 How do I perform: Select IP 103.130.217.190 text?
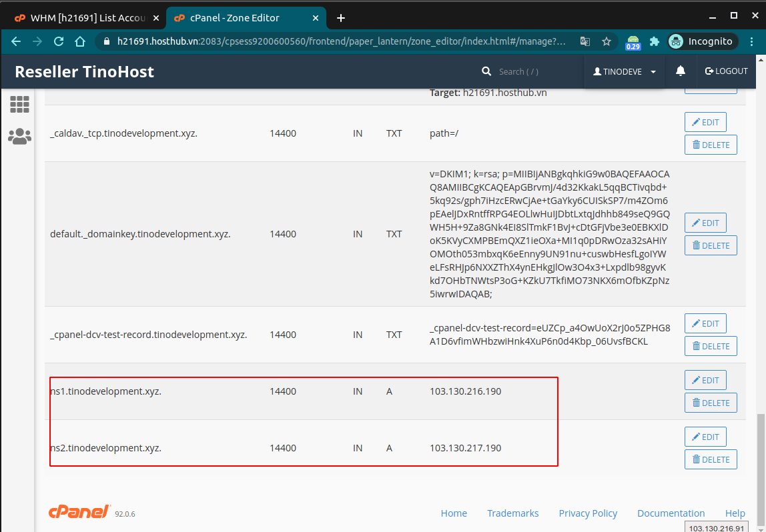(466, 448)
